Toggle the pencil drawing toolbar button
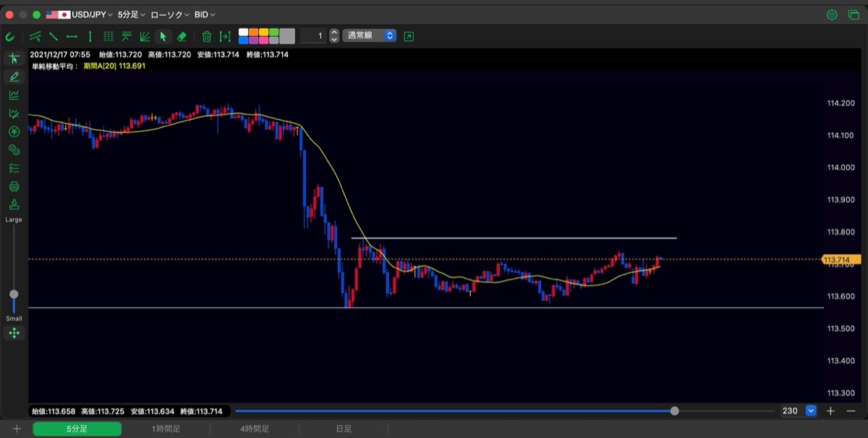 (x=14, y=76)
